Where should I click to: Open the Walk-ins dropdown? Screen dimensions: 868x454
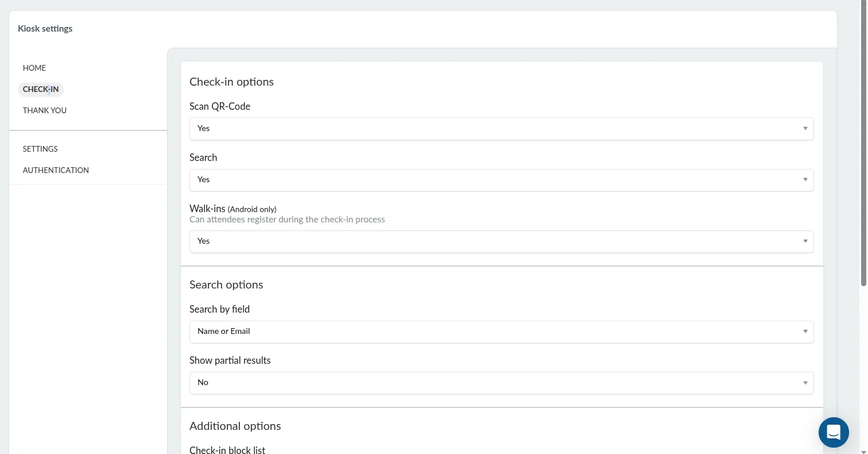(501, 241)
